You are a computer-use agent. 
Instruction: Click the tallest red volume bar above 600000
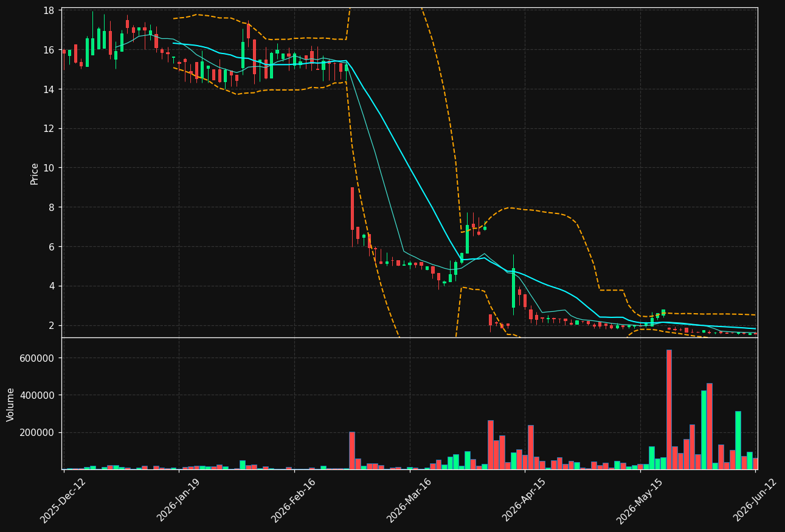[x=669, y=409]
